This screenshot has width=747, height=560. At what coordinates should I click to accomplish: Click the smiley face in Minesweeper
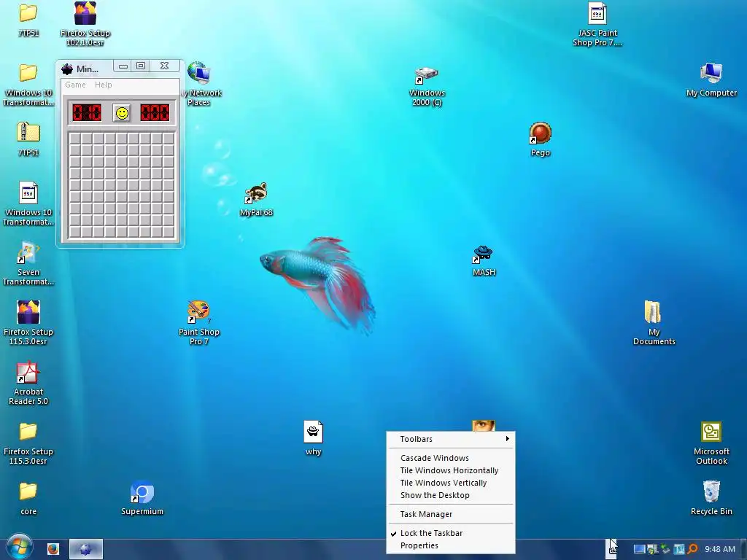[122, 113]
